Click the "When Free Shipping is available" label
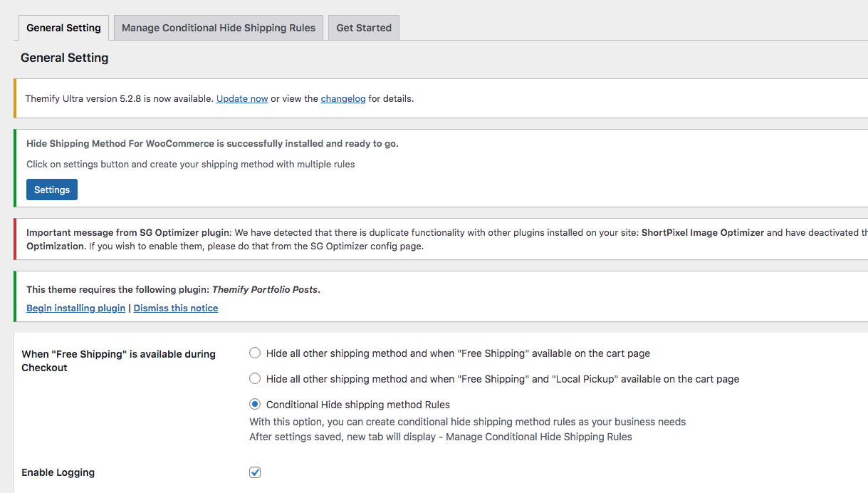This screenshot has height=493, width=868. (x=118, y=360)
